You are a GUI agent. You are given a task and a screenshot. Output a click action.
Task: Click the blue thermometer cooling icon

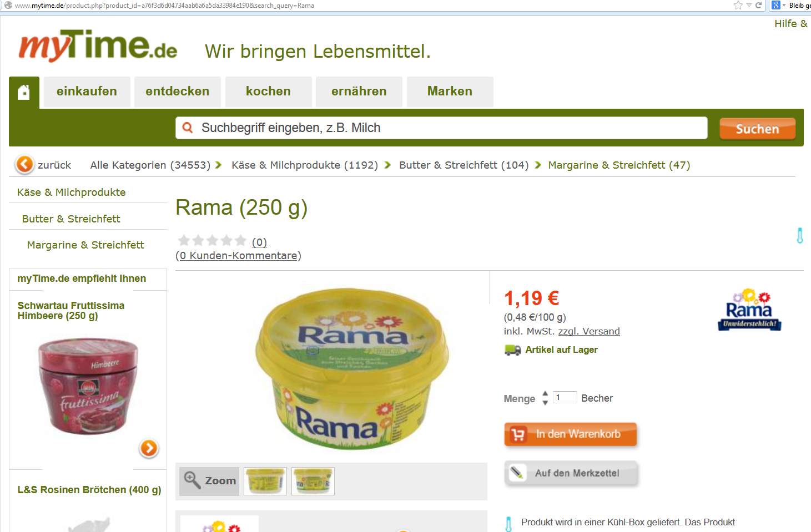[800, 236]
